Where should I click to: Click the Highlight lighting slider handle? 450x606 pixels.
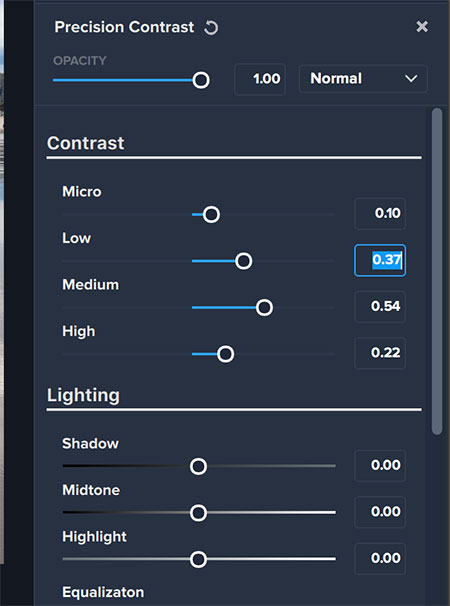pos(198,559)
